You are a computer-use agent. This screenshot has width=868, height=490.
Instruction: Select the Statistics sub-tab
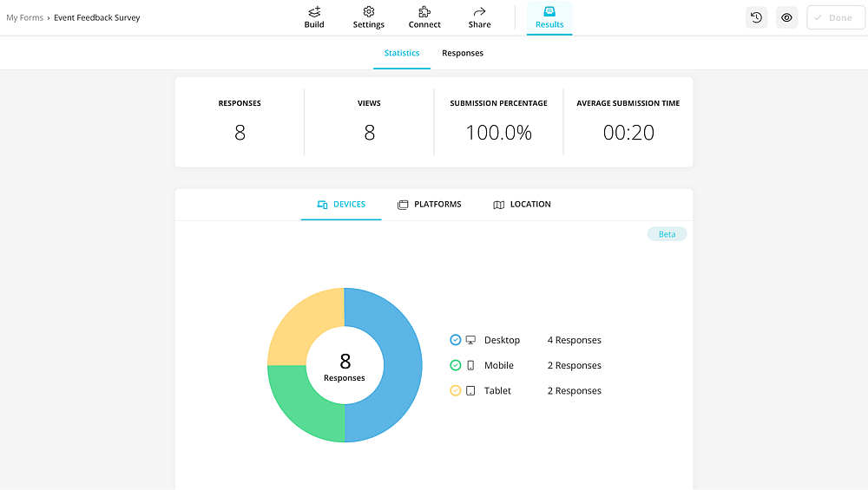tap(402, 53)
